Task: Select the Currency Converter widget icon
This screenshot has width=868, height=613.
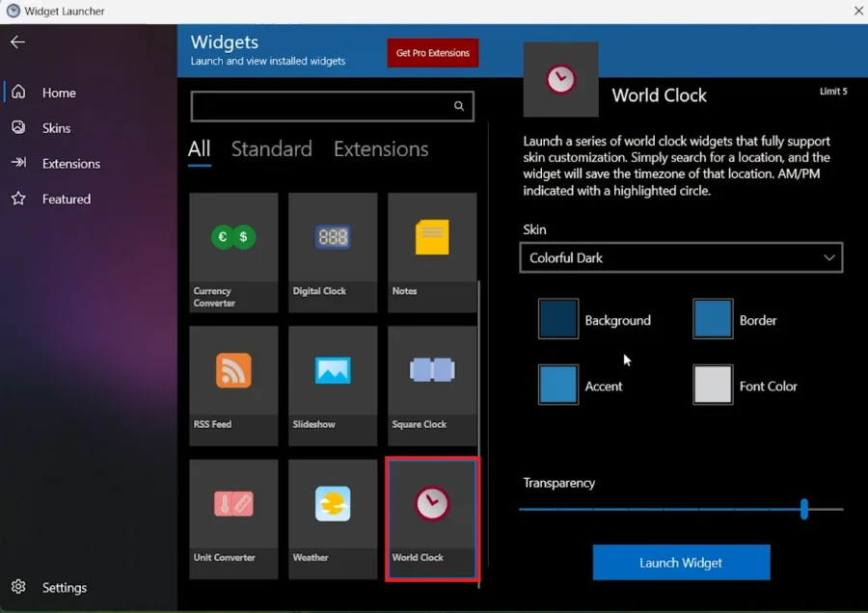Action: pos(233,237)
